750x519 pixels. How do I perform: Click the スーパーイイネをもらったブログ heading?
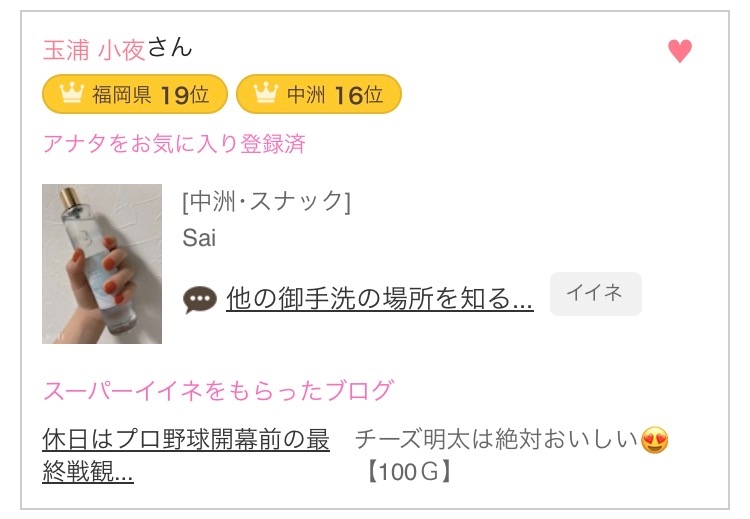(218, 389)
